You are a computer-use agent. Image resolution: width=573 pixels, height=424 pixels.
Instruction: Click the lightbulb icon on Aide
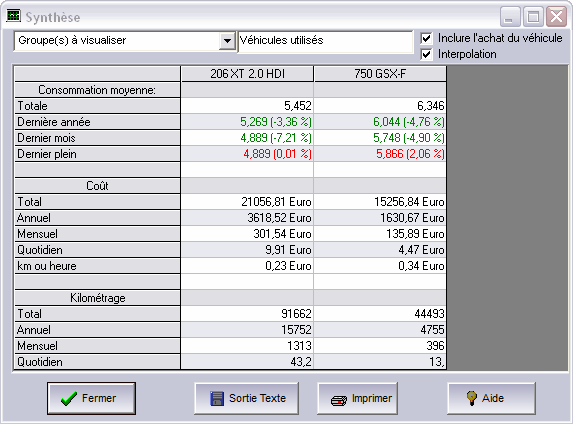[471, 398]
